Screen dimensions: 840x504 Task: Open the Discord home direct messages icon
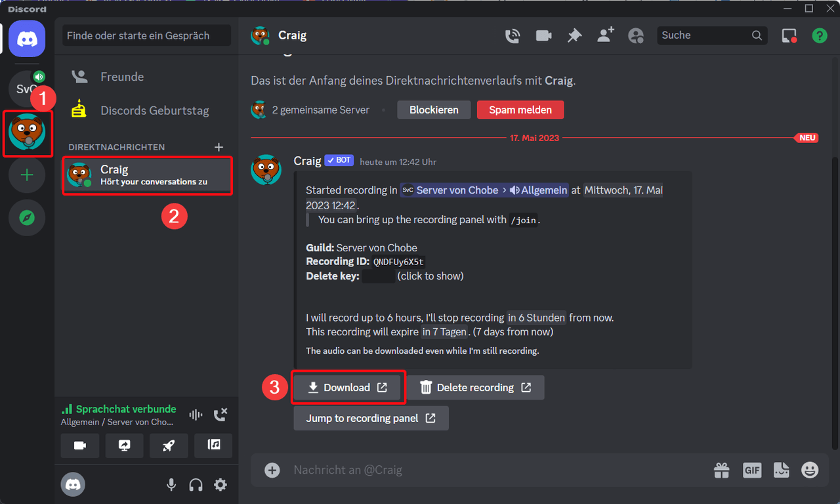coord(27,39)
